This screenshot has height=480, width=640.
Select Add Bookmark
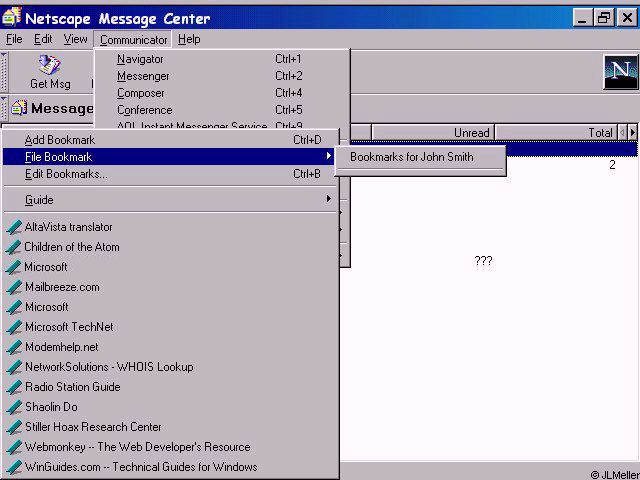(171, 140)
